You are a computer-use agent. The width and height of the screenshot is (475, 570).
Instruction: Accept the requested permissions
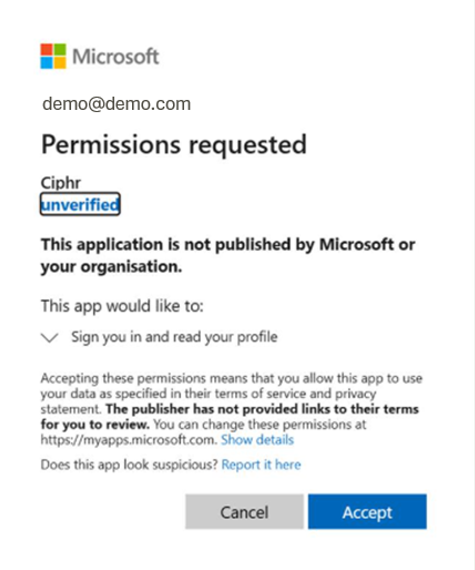[x=367, y=511]
